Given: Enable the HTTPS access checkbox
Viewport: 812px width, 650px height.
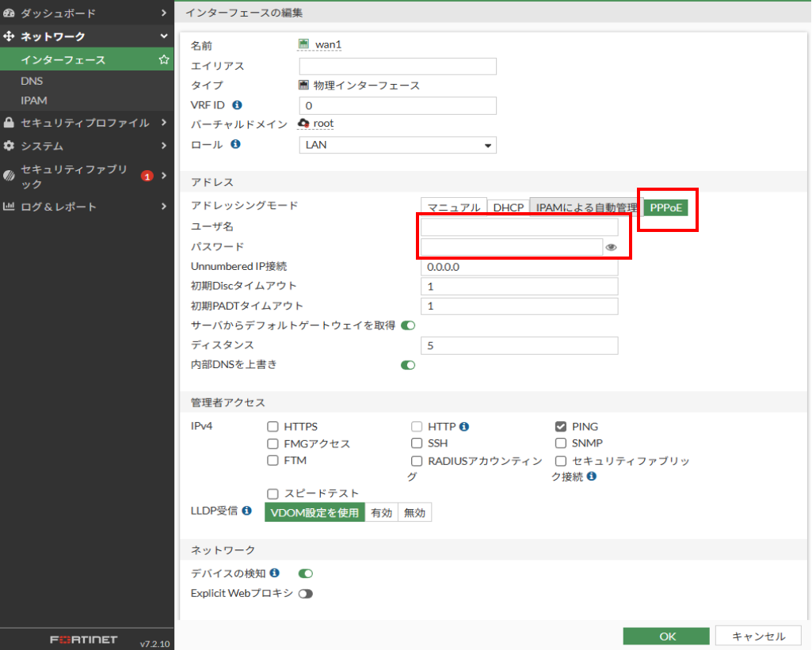Looking at the screenshot, I should tap(273, 427).
